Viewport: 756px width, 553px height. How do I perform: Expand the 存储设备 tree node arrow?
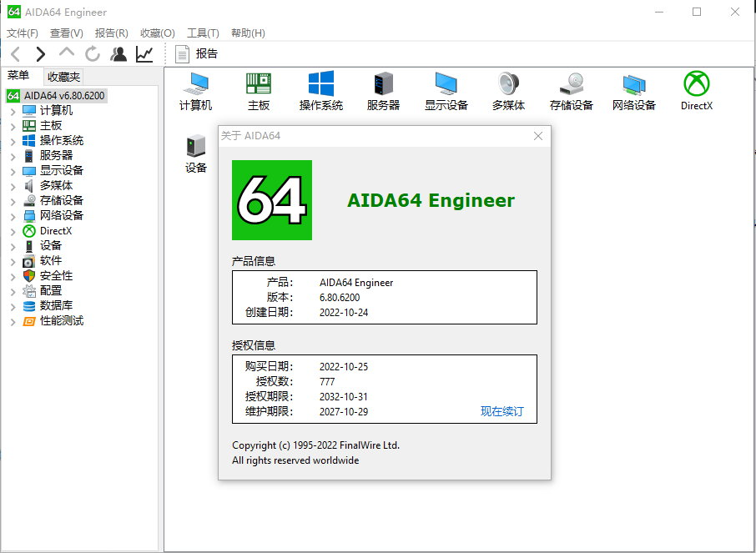(13, 202)
